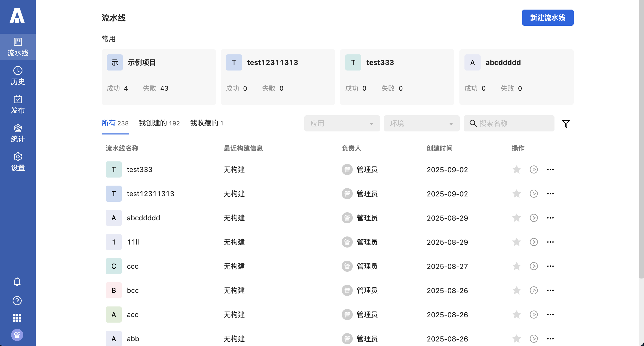This screenshot has height=346, width=644.
Task: Go to the 发布 release section
Action: pyautogui.click(x=18, y=104)
